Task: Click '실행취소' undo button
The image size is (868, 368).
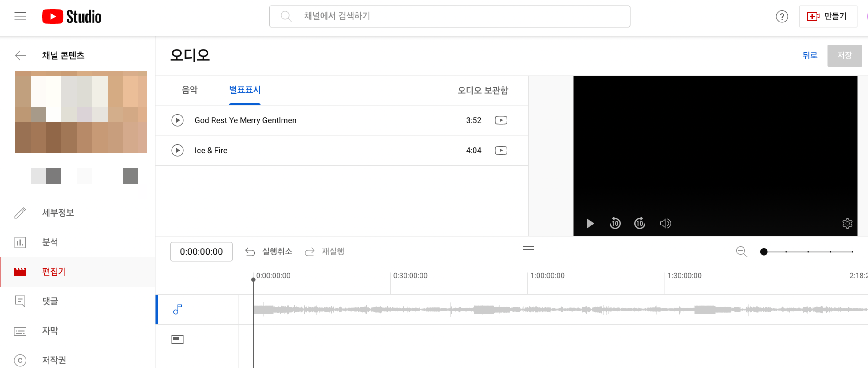Action: (269, 252)
